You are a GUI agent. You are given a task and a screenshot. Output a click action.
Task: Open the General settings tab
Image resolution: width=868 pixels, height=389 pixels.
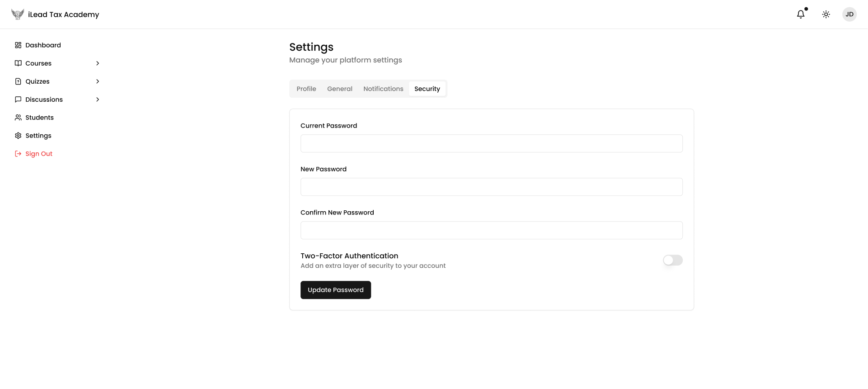tap(340, 89)
